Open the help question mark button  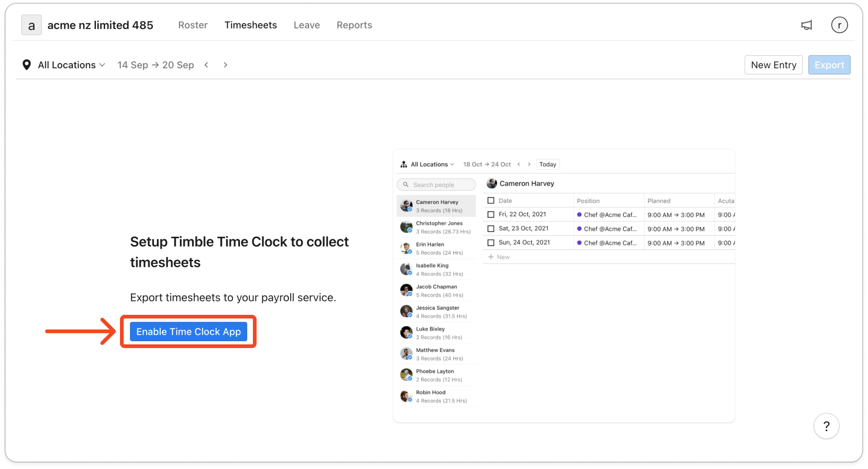click(826, 426)
